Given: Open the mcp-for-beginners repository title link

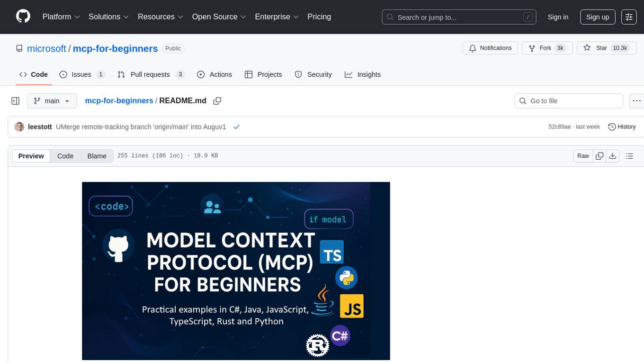Looking at the screenshot, I should pyautogui.click(x=115, y=48).
